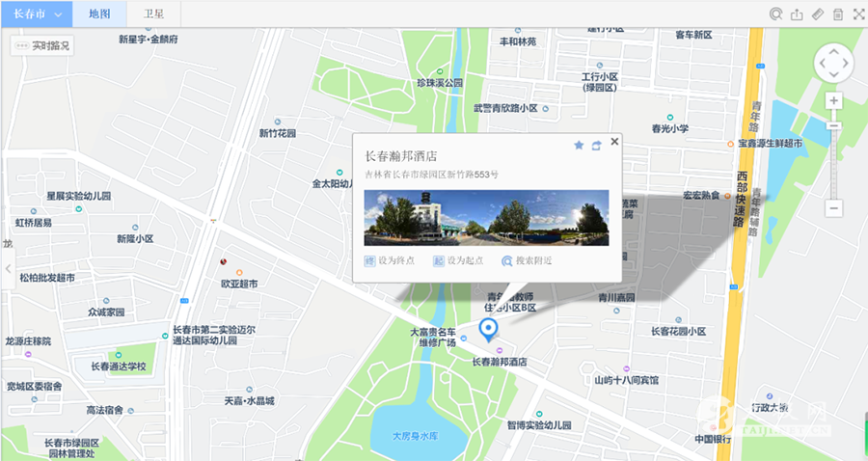Open the hotel street view panorama thumbnail
This screenshot has height=461, width=868.
tap(486, 217)
